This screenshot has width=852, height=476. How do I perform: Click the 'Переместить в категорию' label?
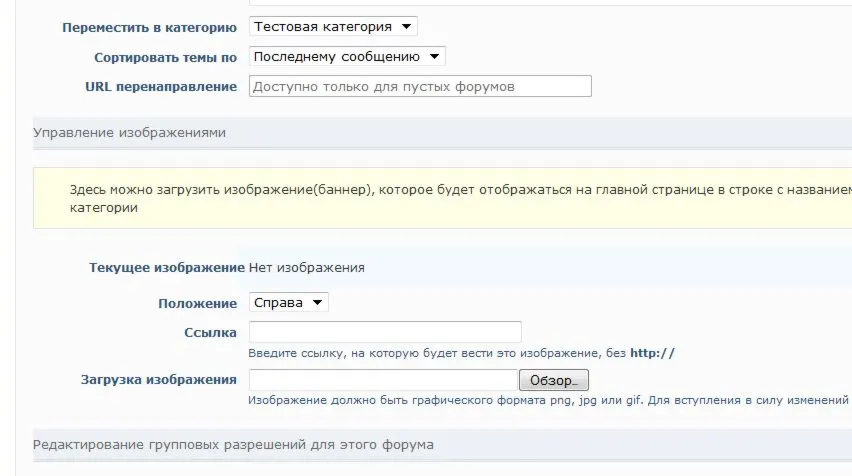coord(150,27)
